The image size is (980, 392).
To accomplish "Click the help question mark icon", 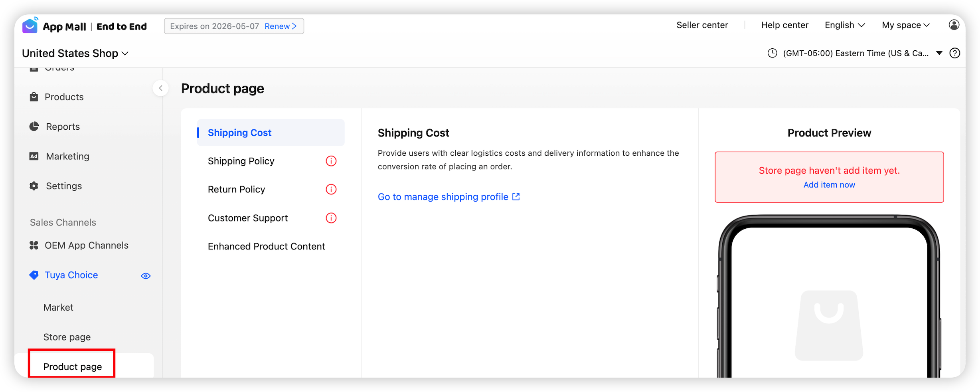I will point(954,53).
